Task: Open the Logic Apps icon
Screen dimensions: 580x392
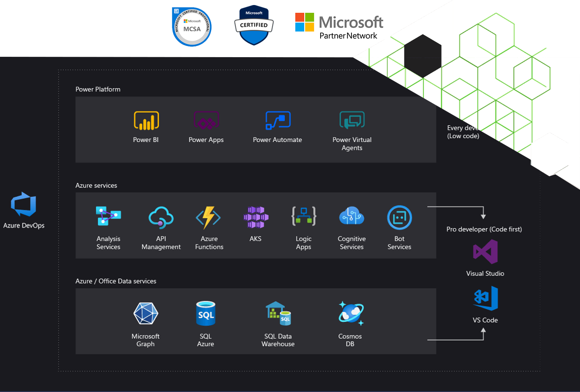Action: click(x=304, y=216)
